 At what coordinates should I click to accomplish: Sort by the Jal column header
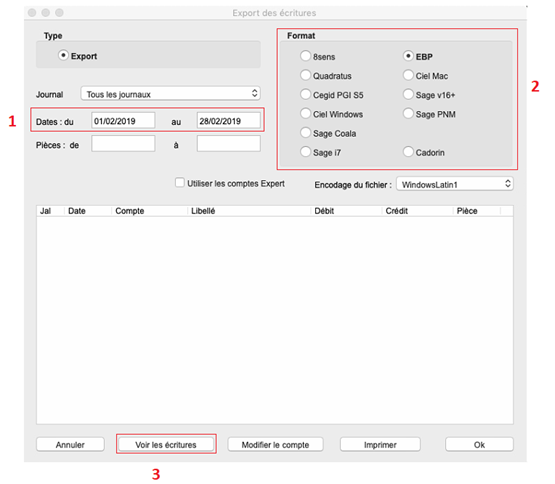(50, 211)
